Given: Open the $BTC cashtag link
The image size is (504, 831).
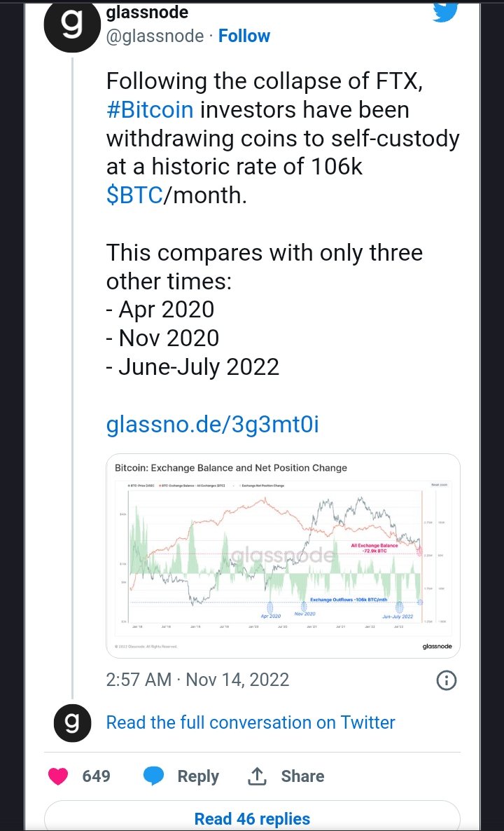Looking at the screenshot, I should click(x=134, y=196).
